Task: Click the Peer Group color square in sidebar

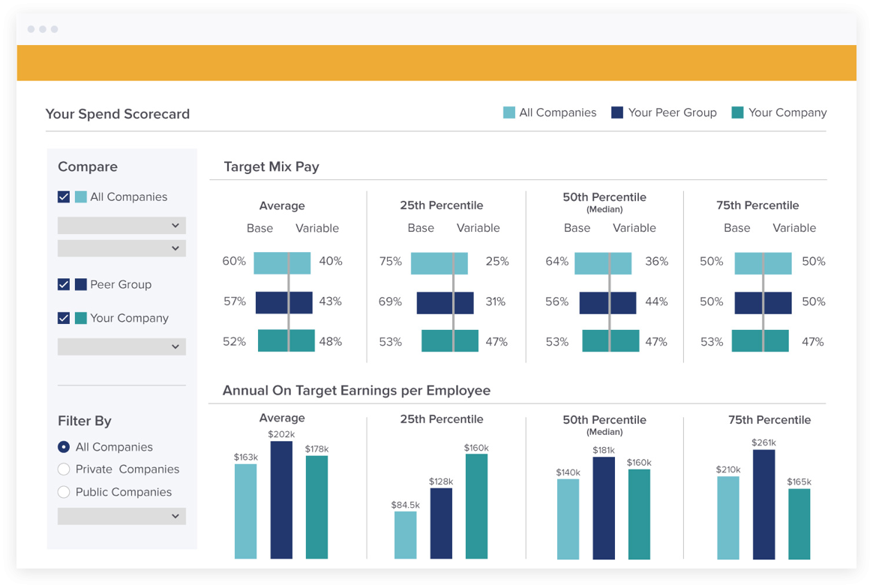Action: point(82,284)
